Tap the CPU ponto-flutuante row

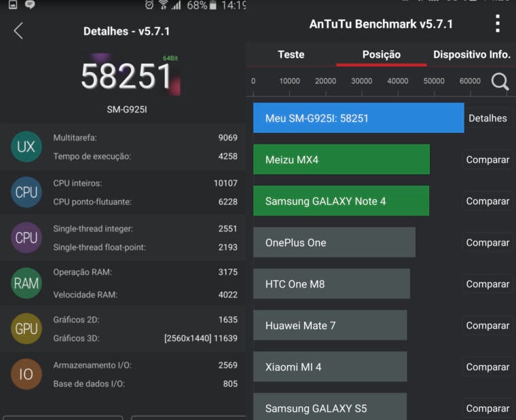tap(145, 202)
